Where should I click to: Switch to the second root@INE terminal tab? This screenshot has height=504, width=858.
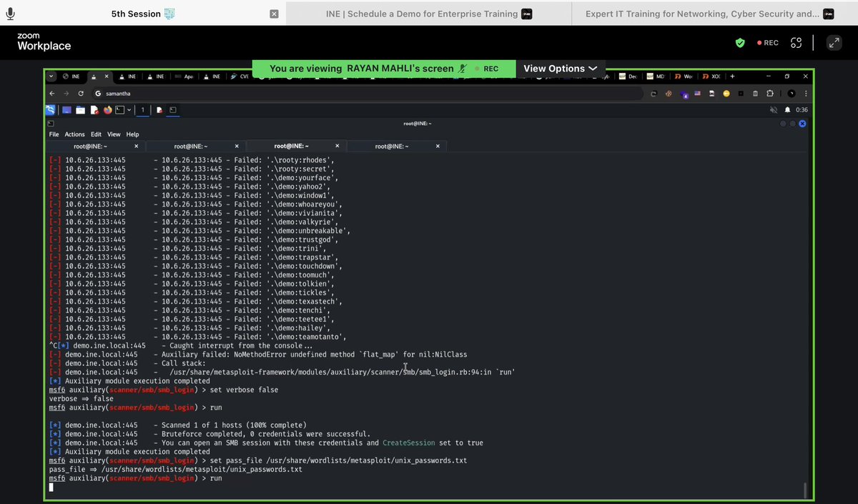[x=191, y=146]
